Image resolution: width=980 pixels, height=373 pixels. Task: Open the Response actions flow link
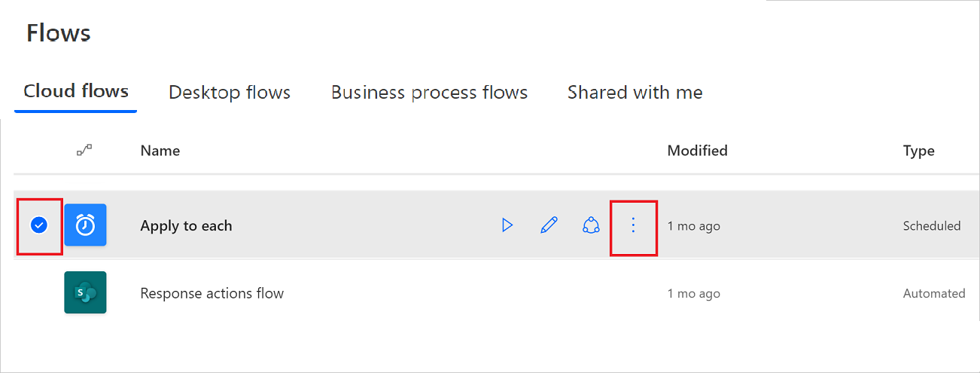212,293
